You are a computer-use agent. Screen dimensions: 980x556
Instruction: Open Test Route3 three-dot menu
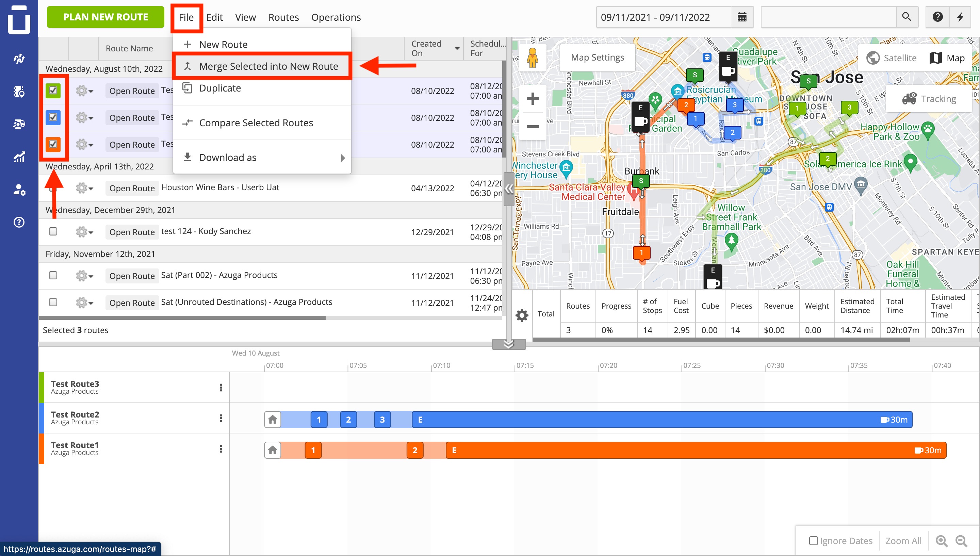point(220,388)
